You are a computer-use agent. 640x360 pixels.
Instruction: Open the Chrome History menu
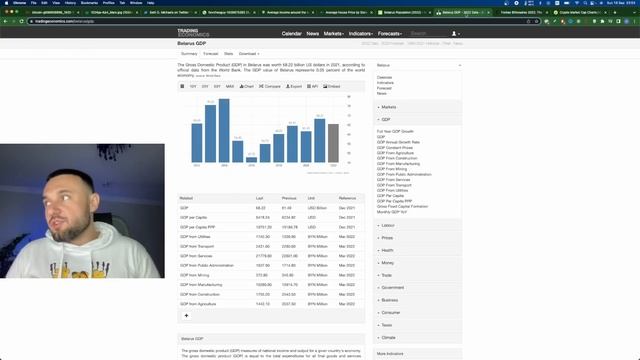coord(70,3)
